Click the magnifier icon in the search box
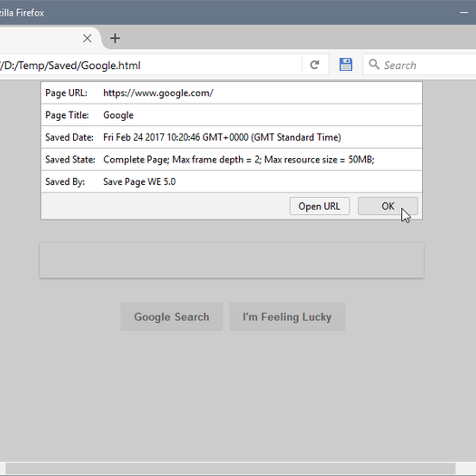 tap(374, 65)
